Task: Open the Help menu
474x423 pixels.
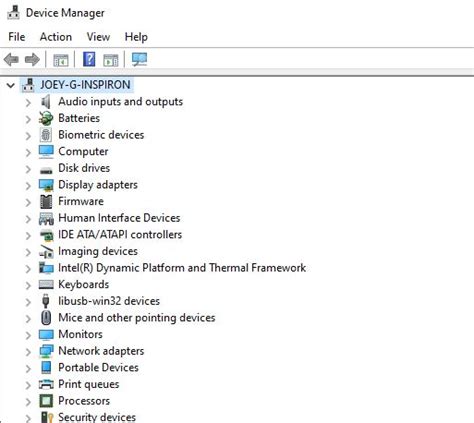Action: [136, 37]
